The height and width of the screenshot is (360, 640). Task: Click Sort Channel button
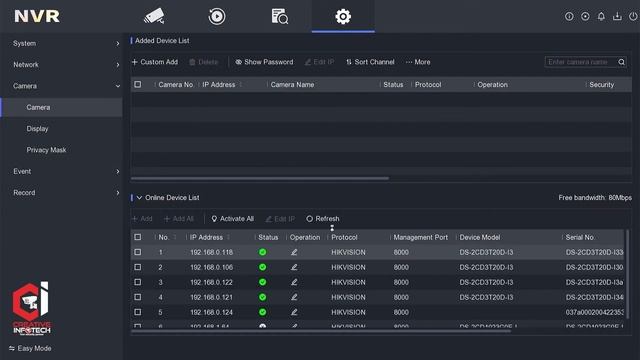point(370,62)
